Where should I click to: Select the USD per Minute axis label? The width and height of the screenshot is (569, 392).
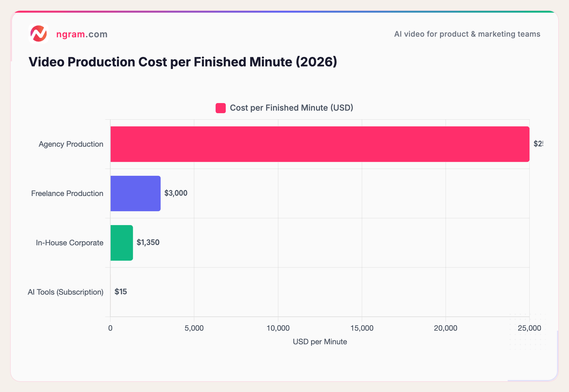pyautogui.click(x=320, y=341)
